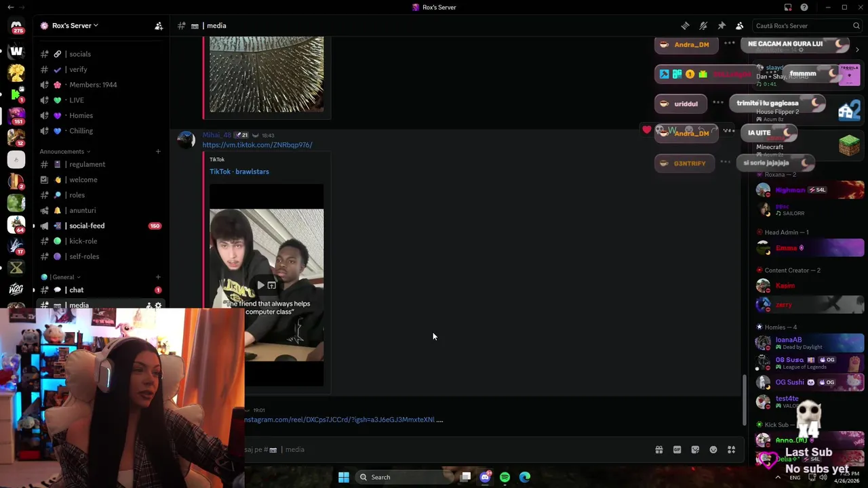Click the reply arrow on hovered message
This screenshot has height=488, width=868.
[701, 130]
